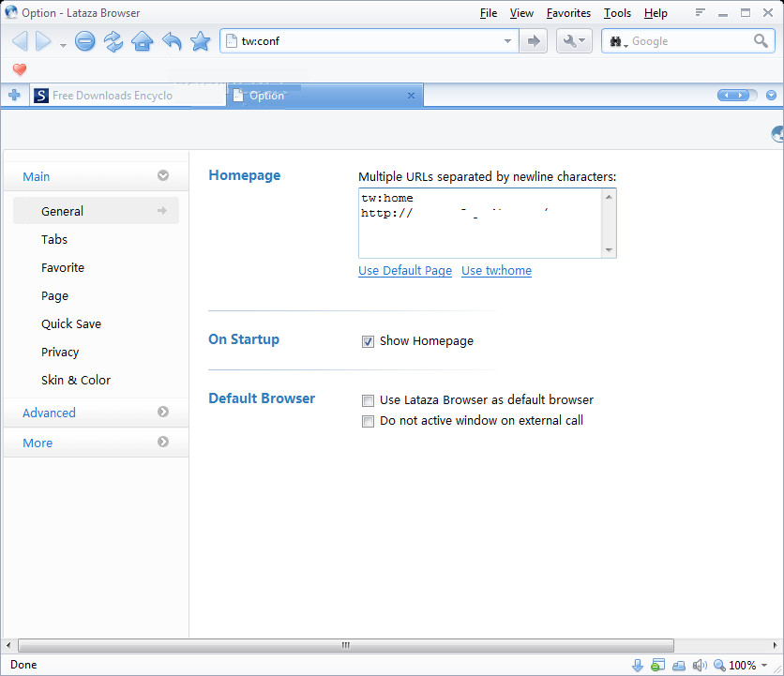Click the globe icon at the page's right edge

(x=777, y=134)
